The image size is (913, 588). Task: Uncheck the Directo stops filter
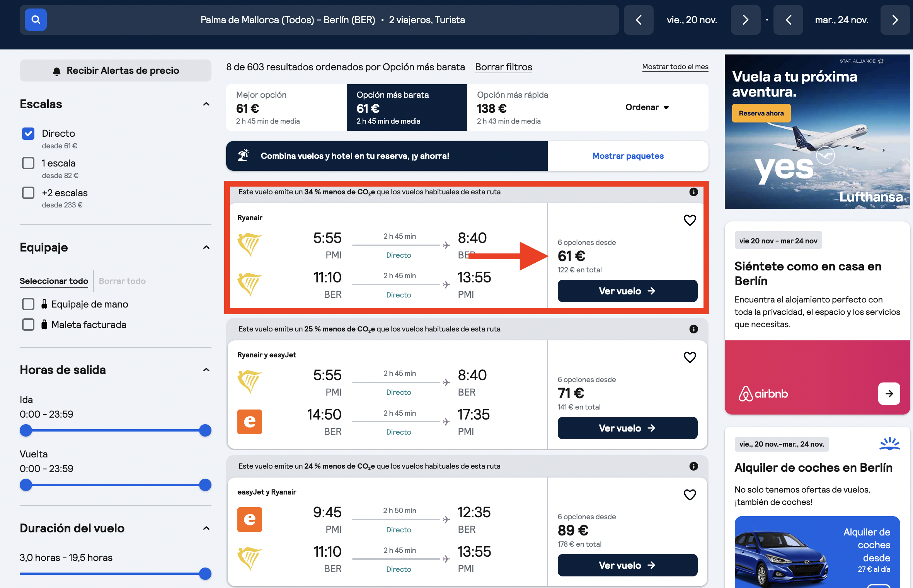(x=28, y=134)
